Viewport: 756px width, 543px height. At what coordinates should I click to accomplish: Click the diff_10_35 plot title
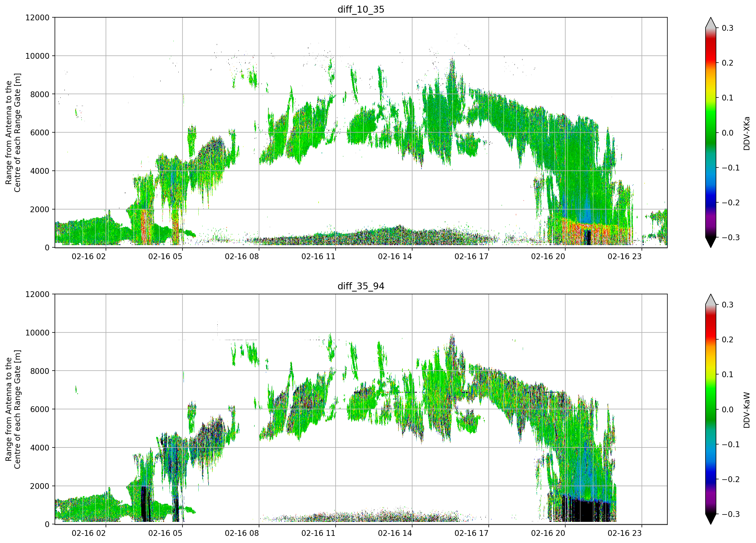pos(361,9)
